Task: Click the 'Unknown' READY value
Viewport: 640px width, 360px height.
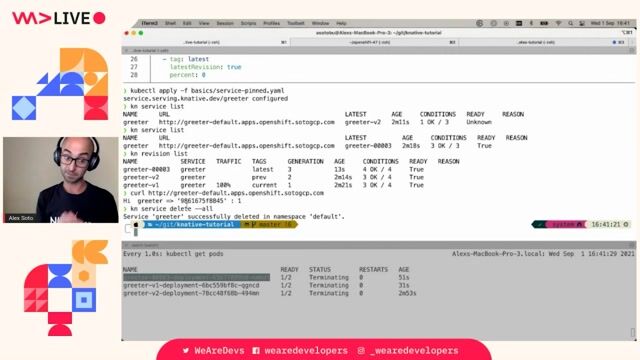Action: tap(479, 122)
